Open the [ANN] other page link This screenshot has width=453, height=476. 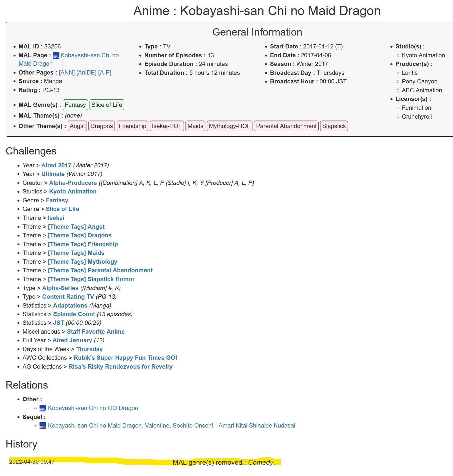coord(67,73)
